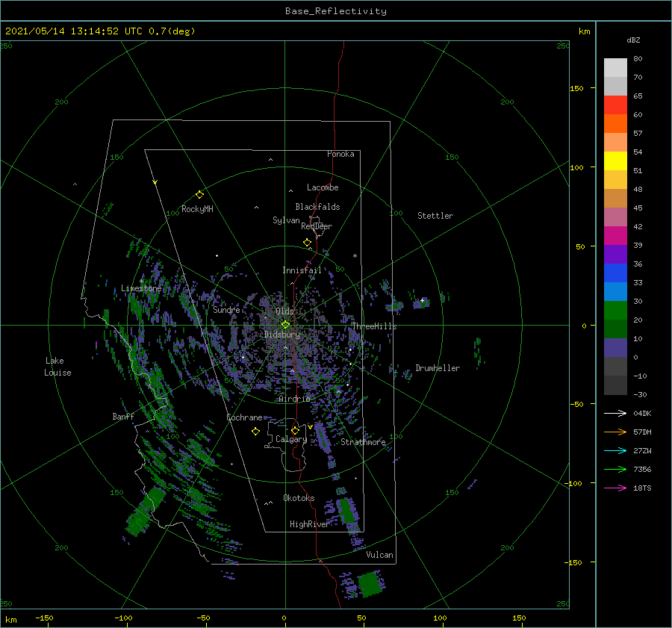Click the green echo block southeast of HighRiver

(347, 510)
